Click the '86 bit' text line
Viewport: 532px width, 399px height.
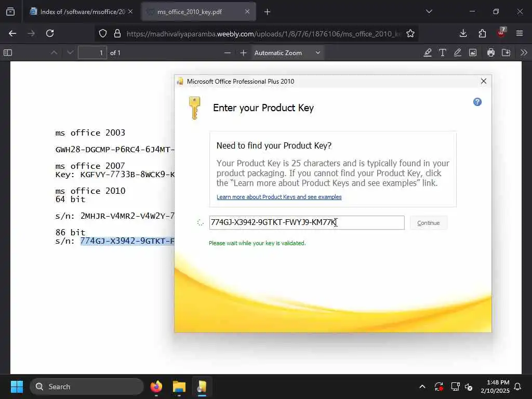point(70,232)
